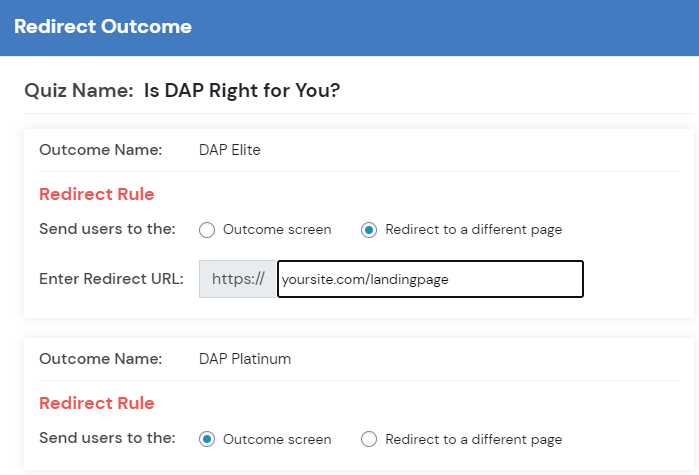Click the 'DAP Platinum' outcome name
This screenshot has height=475, width=699.
tap(245, 359)
